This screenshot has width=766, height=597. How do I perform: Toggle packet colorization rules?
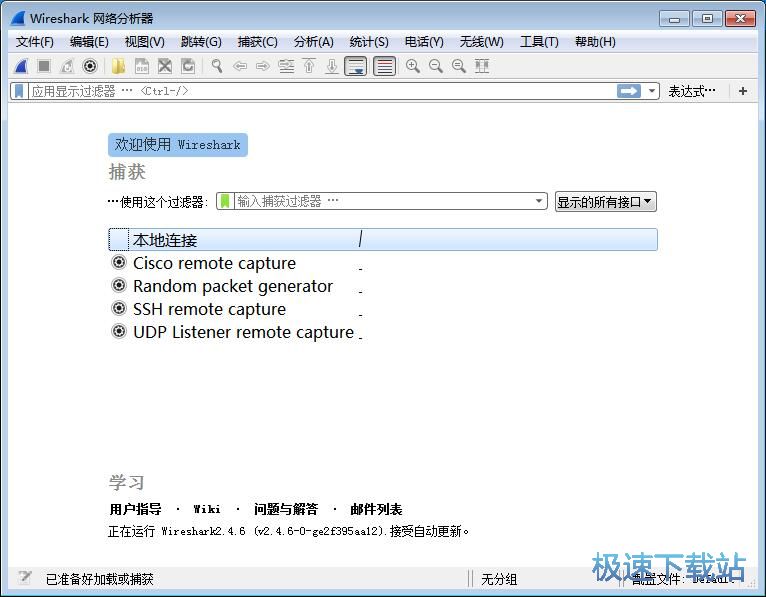pos(384,66)
